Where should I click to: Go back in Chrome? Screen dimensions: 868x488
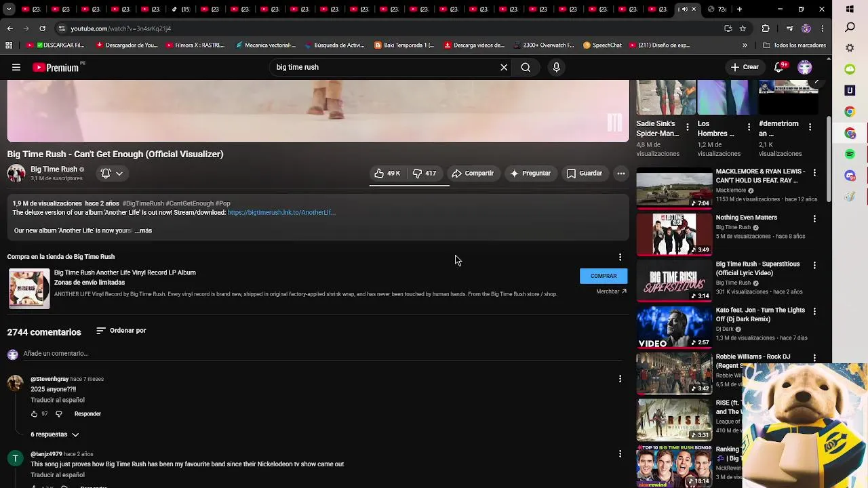click(9, 28)
